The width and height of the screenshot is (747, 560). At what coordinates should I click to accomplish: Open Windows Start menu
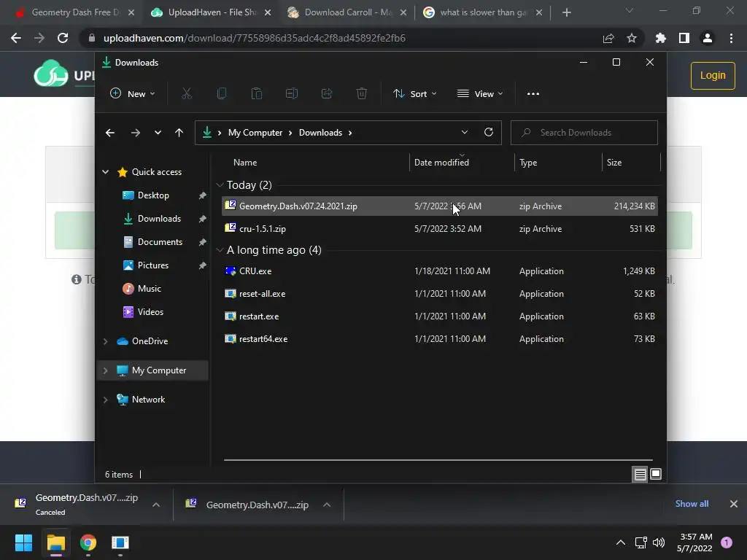[23, 542]
